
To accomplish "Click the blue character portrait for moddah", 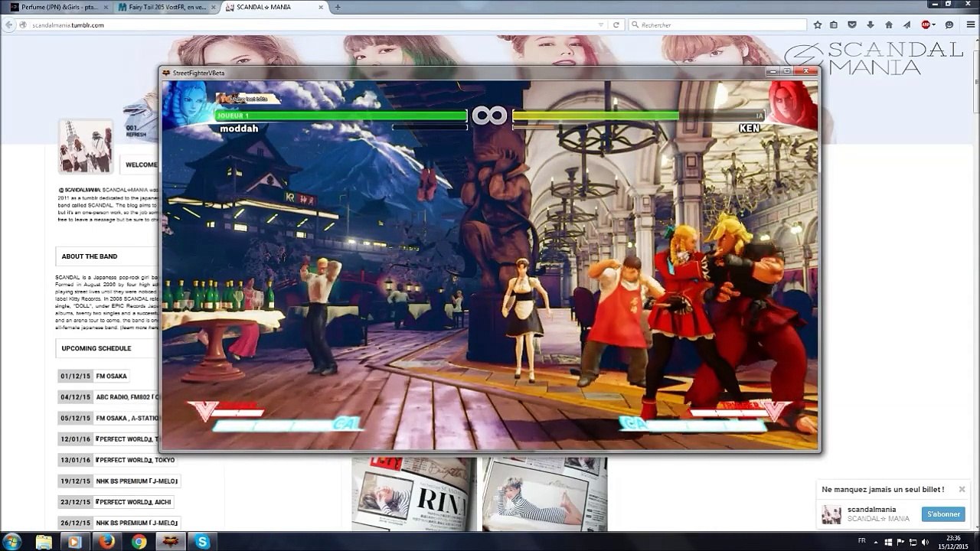I will pos(188,104).
